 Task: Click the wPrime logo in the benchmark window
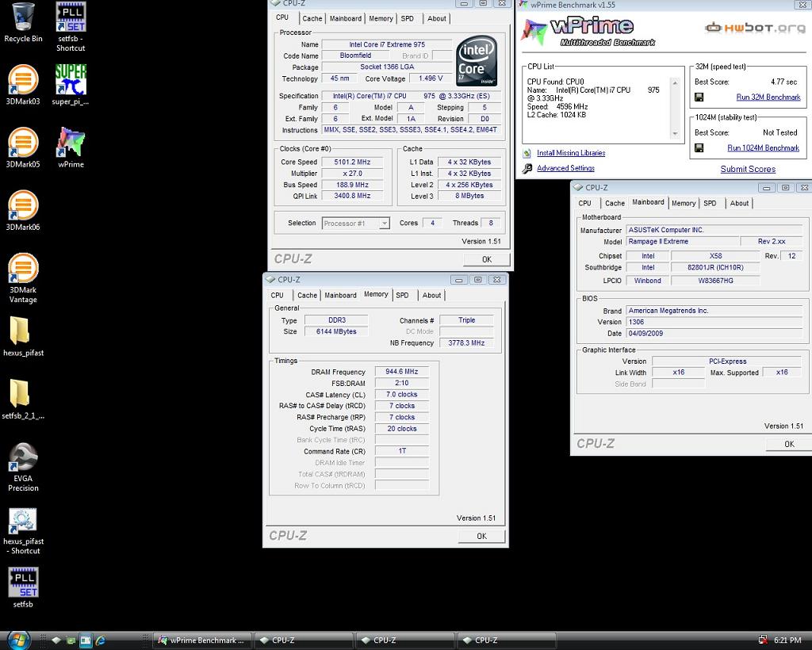(x=588, y=32)
